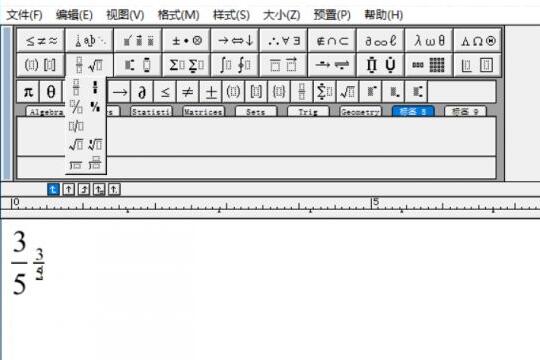Viewport: 540px width, 360px height.
Task: Insert the pi symbol from the small bar
Action: tap(28, 92)
